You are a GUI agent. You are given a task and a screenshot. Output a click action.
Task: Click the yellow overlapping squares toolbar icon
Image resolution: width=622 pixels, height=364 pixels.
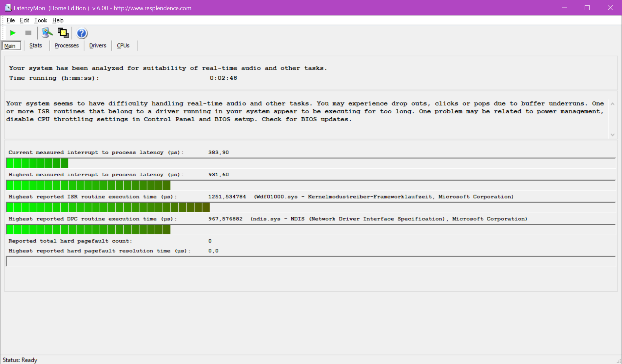[x=63, y=33]
